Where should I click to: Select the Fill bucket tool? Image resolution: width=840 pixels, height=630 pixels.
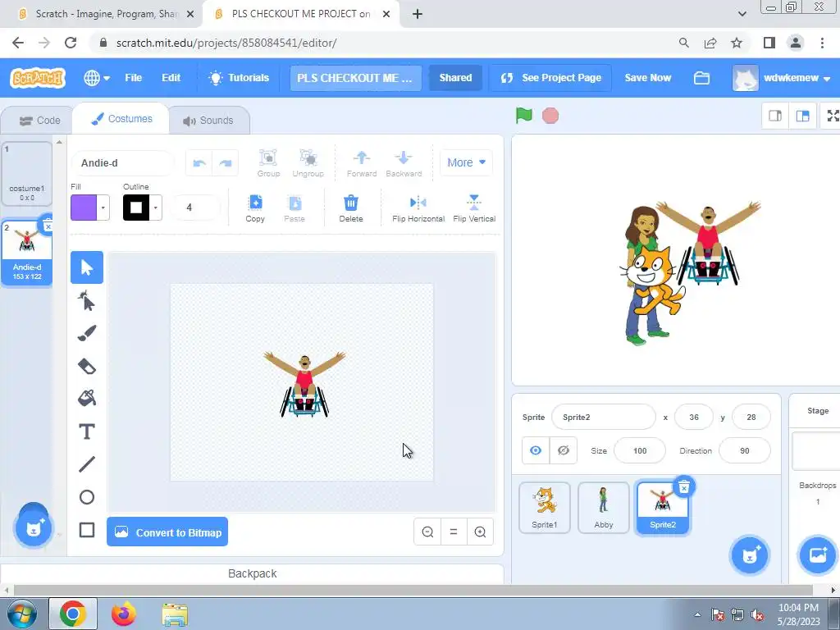87,398
